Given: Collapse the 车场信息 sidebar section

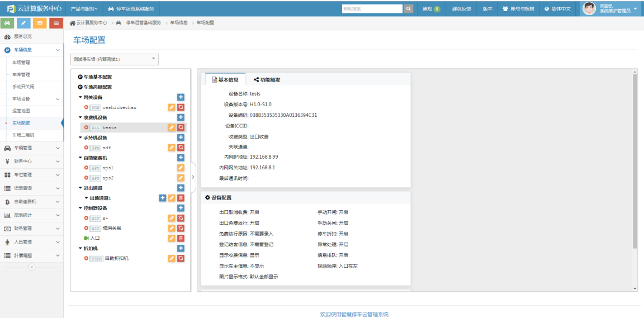Looking at the screenshot, I should (58, 50).
